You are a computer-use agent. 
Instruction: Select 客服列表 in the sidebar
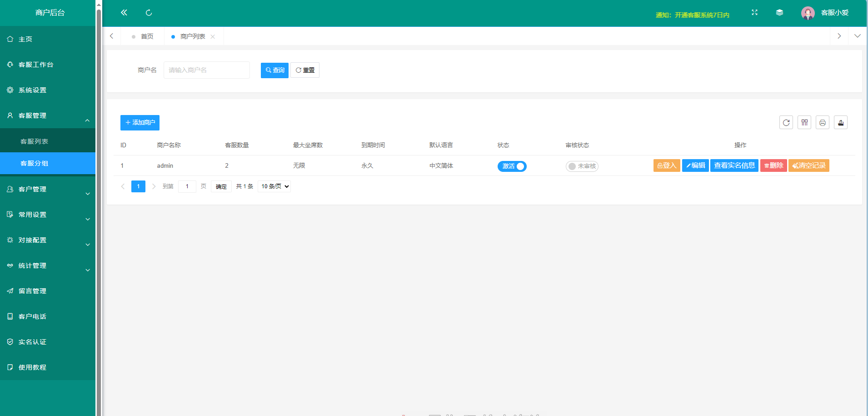tap(35, 141)
